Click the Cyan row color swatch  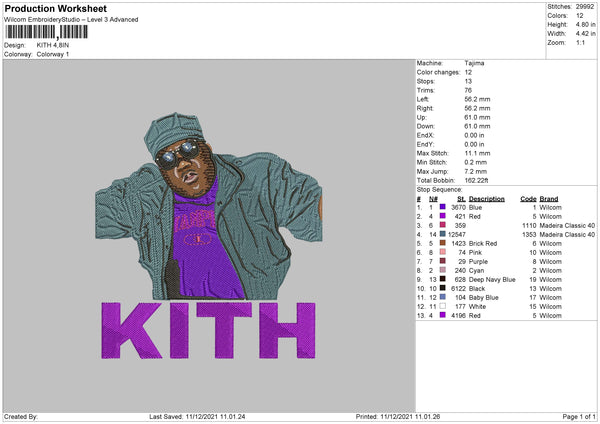click(442, 270)
